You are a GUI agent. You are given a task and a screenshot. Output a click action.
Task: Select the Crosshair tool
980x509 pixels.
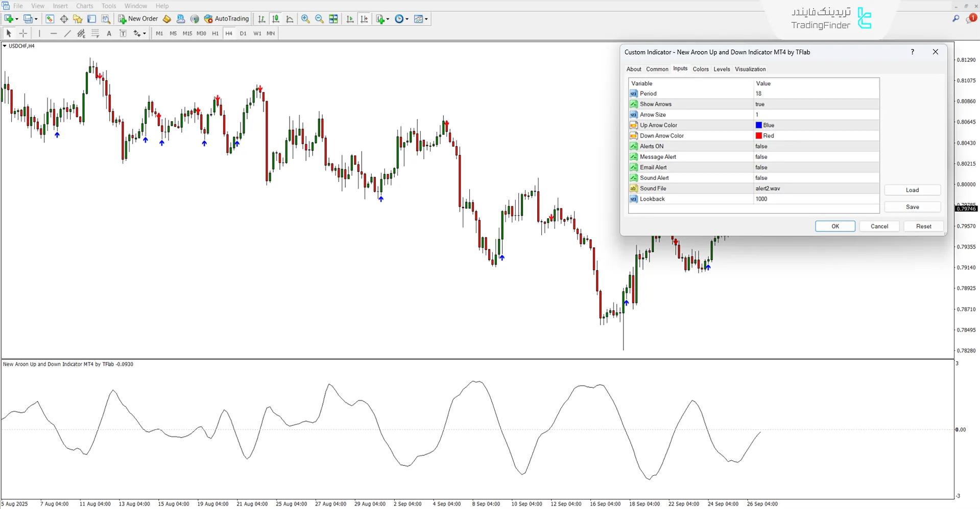(23, 33)
